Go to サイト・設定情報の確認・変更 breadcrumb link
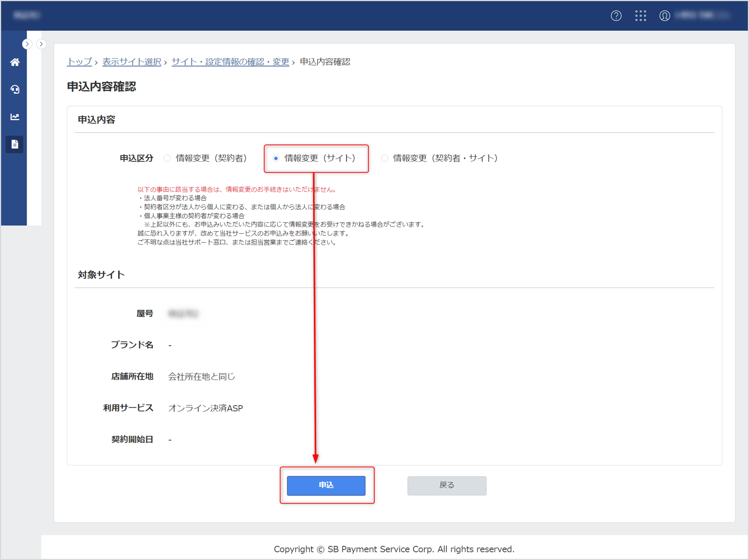The image size is (749, 560). click(x=230, y=62)
